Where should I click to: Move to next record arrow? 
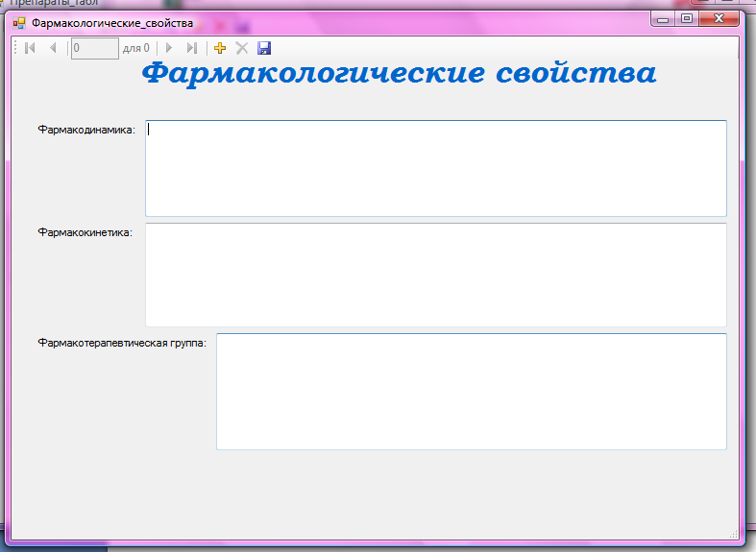click(169, 48)
